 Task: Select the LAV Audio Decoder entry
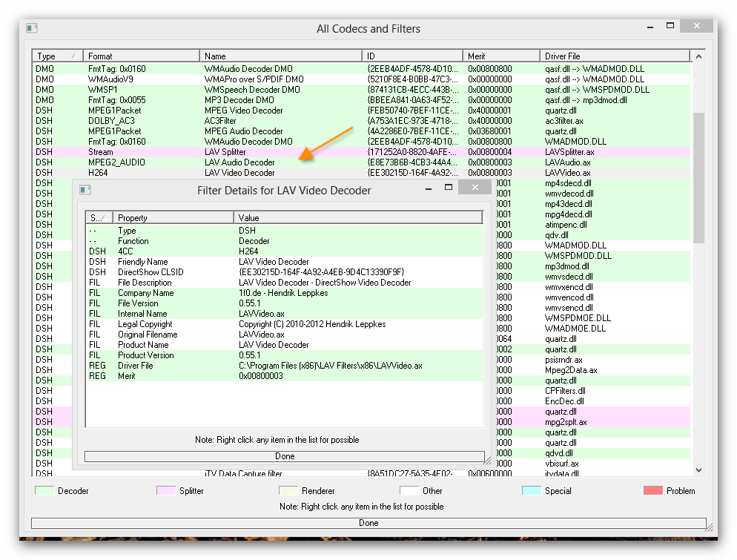[x=222, y=162]
